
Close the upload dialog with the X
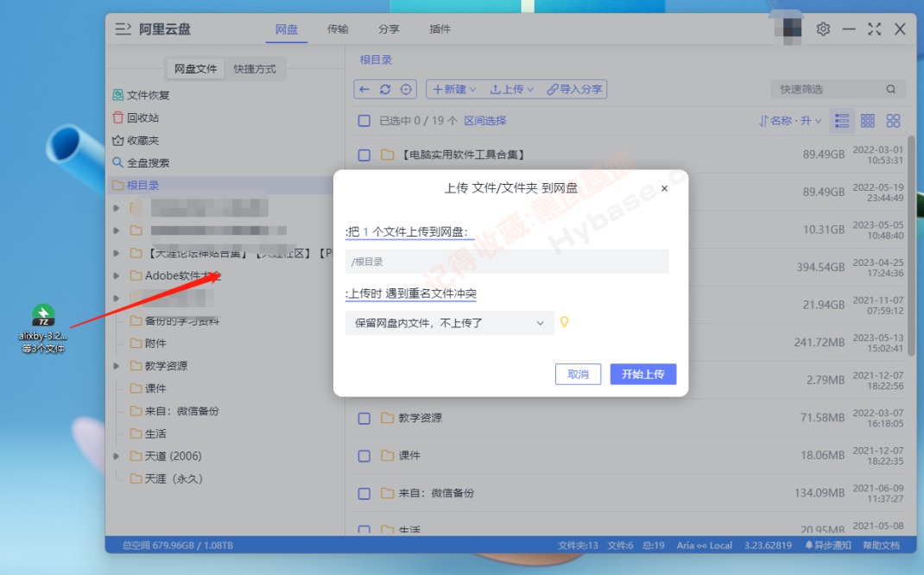click(664, 188)
